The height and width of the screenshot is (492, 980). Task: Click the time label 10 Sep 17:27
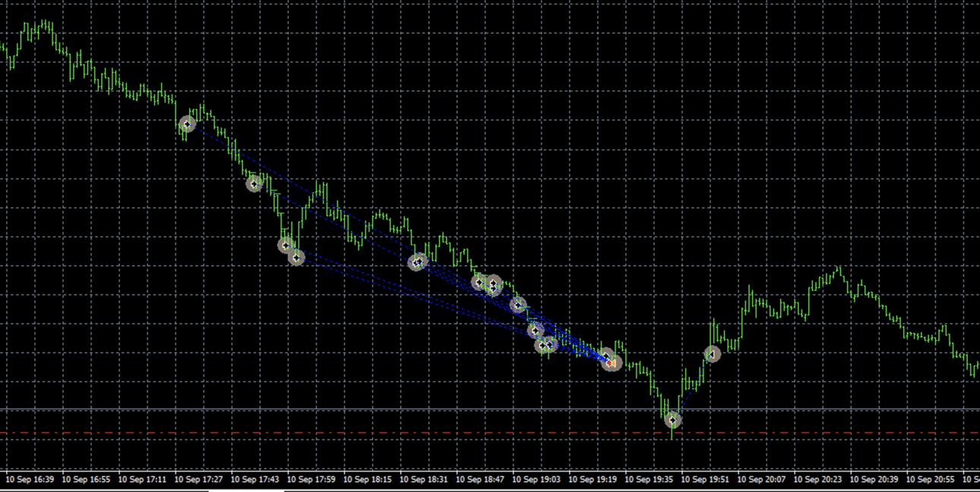tap(198, 480)
